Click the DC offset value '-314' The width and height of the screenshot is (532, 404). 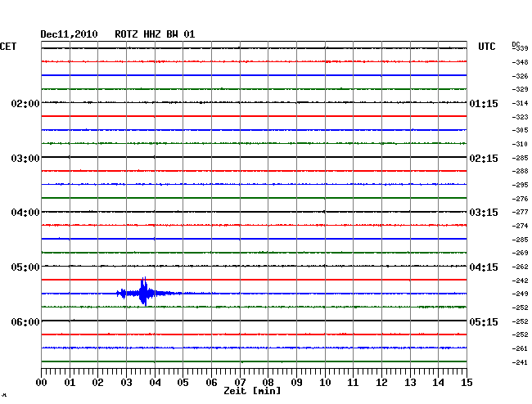click(520, 103)
